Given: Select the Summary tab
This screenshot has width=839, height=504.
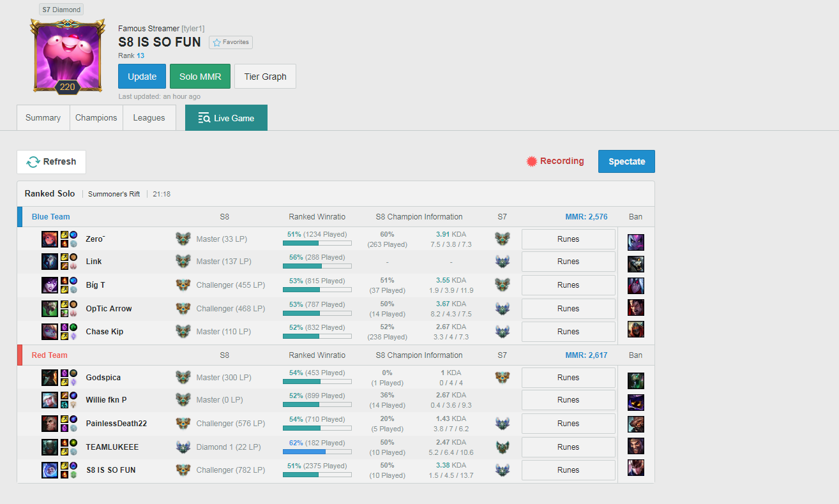Looking at the screenshot, I should tap(43, 118).
